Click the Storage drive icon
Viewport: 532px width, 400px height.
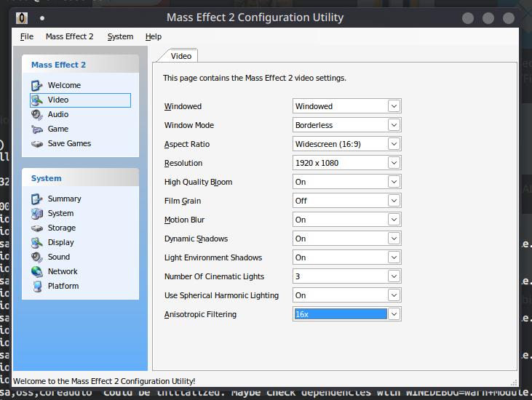tap(36, 228)
